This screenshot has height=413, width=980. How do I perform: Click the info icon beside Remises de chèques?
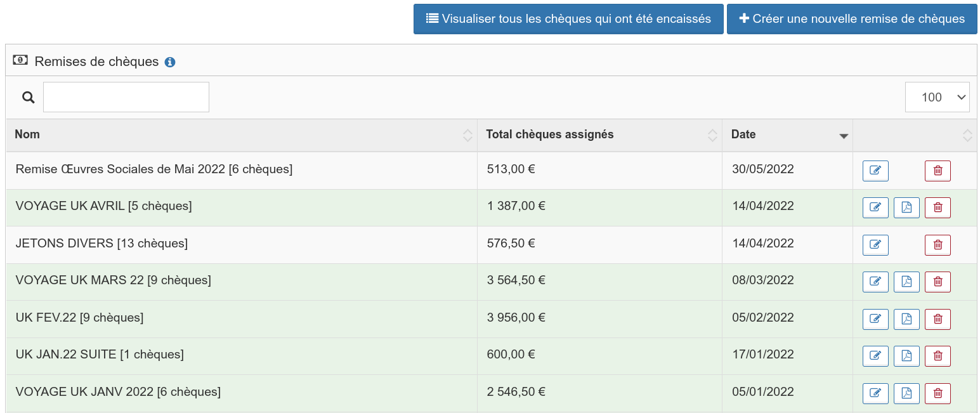pos(169,62)
